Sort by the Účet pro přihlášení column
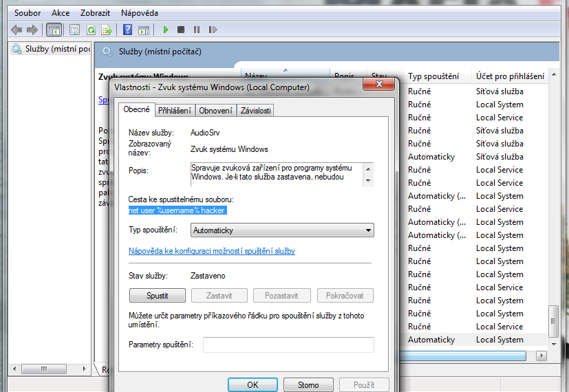The width and height of the screenshot is (569, 392). (510, 76)
